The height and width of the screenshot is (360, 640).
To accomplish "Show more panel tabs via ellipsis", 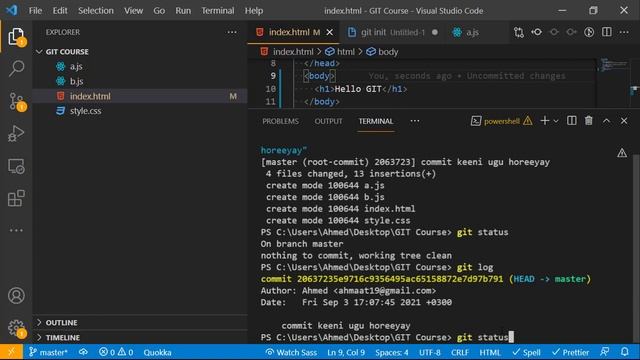I will click(x=415, y=121).
